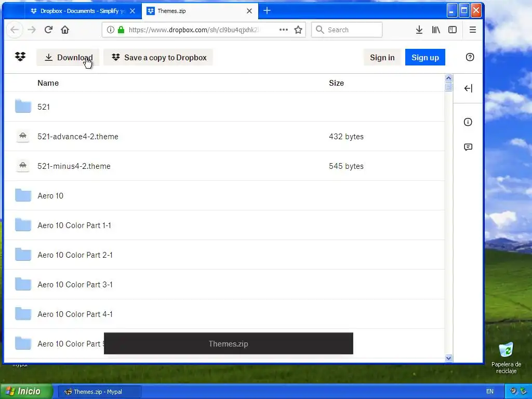Sort files by the Size column
The height and width of the screenshot is (399, 532).
click(x=336, y=83)
